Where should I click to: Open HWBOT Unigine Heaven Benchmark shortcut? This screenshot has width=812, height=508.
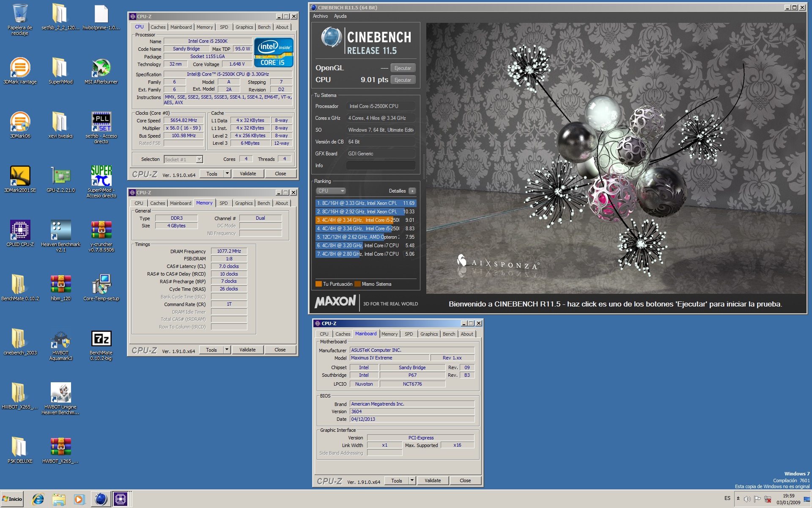(60, 398)
